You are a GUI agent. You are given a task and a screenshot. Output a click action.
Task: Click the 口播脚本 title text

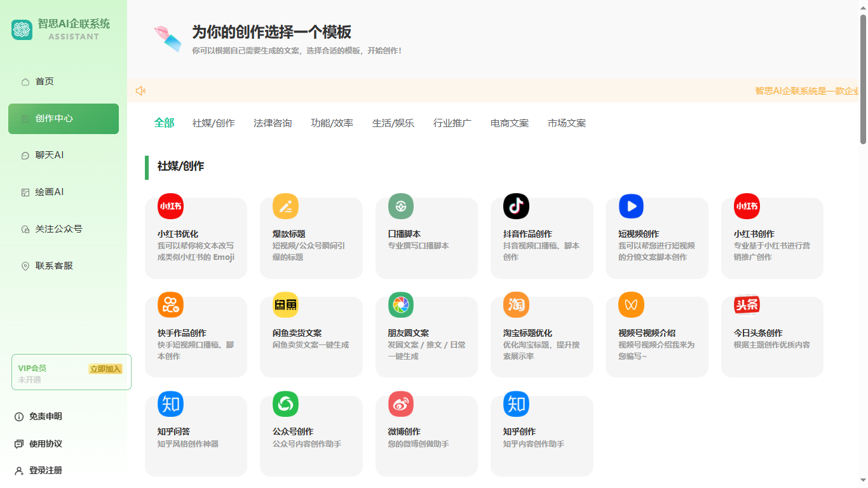tap(405, 234)
